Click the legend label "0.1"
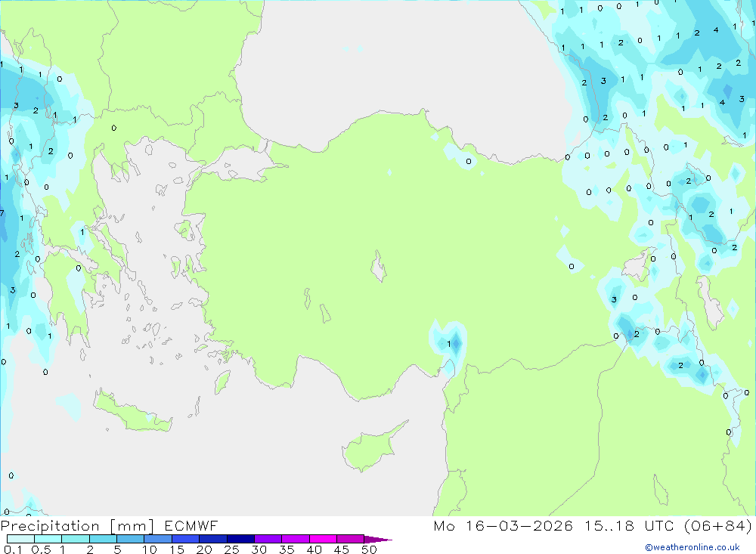The image size is (756, 554). coord(13,549)
